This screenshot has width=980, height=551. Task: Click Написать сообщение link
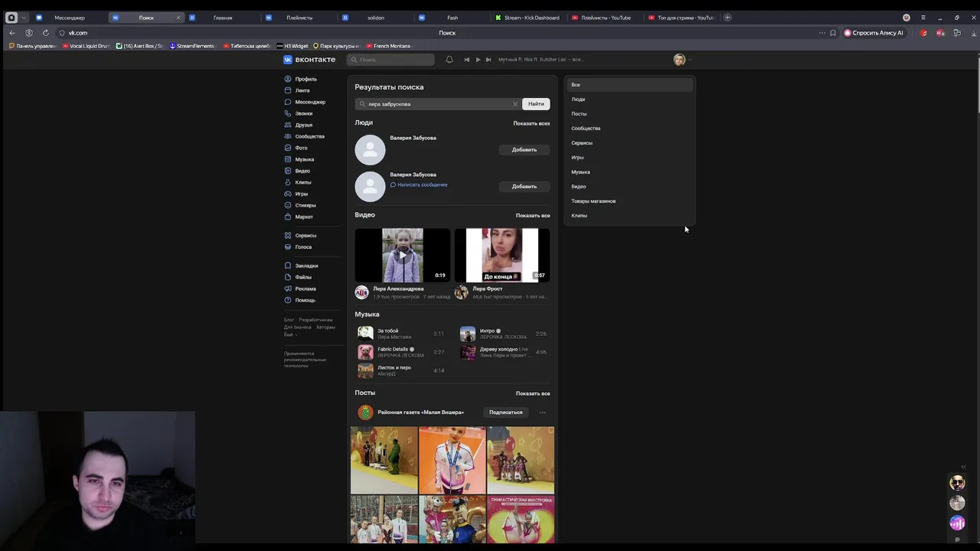pos(419,184)
